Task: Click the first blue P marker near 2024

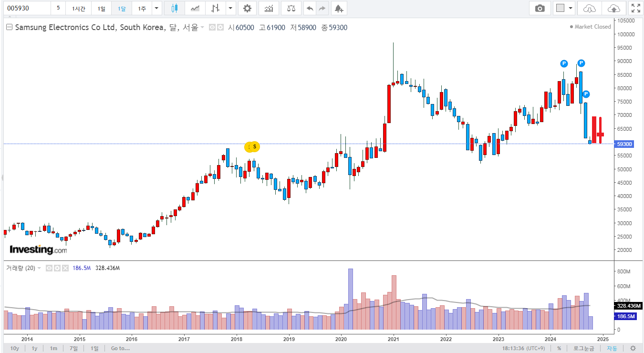Action: click(x=564, y=63)
